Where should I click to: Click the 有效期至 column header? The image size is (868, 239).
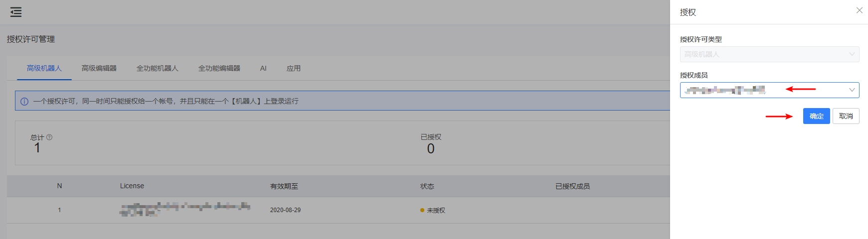[x=284, y=186]
